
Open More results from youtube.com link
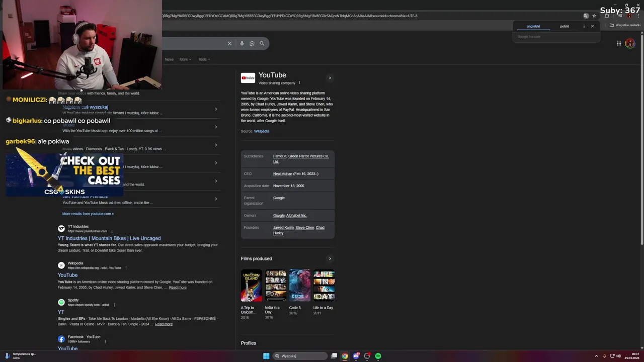(x=88, y=214)
